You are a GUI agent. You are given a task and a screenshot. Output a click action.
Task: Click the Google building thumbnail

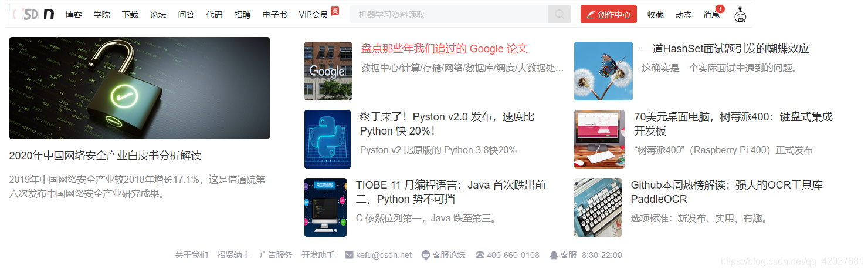coord(328,71)
